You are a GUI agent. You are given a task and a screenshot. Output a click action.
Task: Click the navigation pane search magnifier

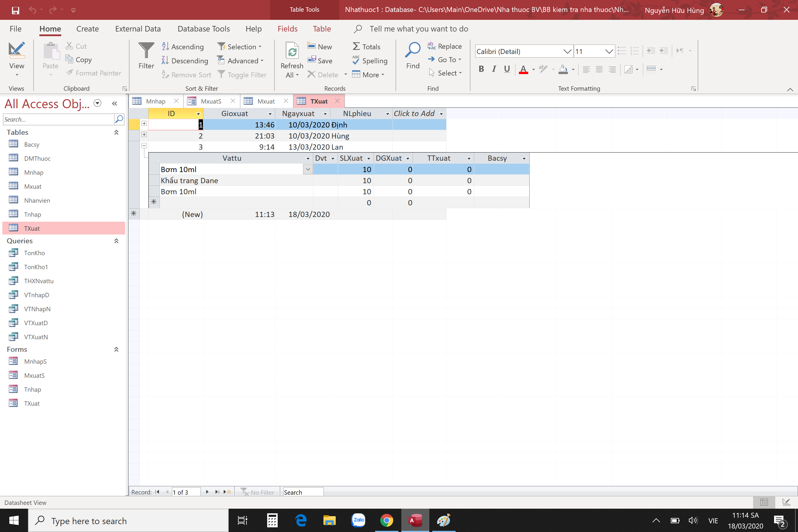pos(119,119)
